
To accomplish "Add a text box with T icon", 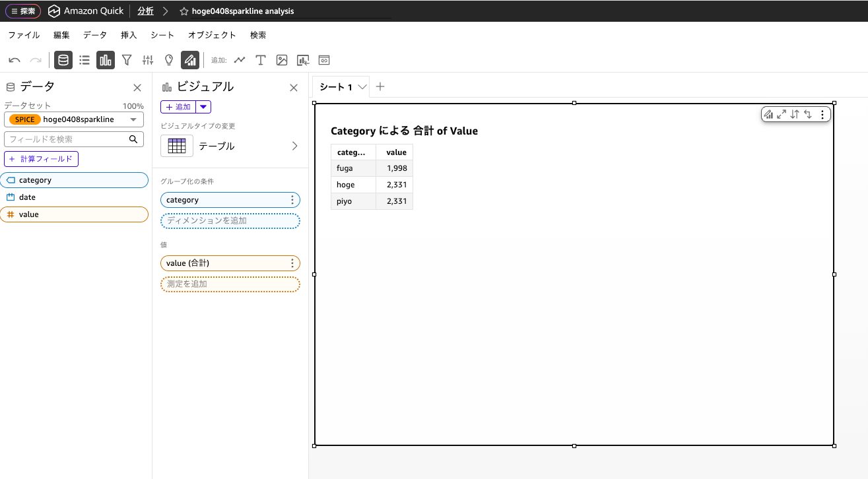I will (x=261, y=60).
